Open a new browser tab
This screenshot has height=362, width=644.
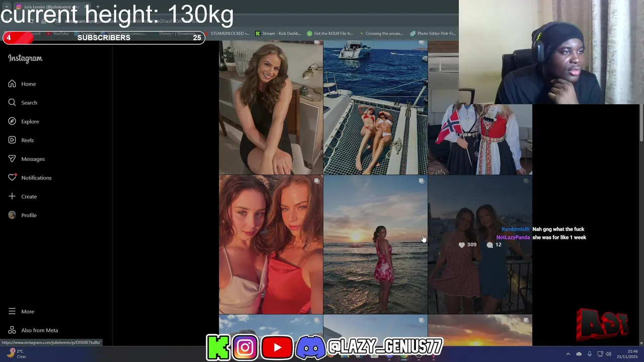(98, 7)
